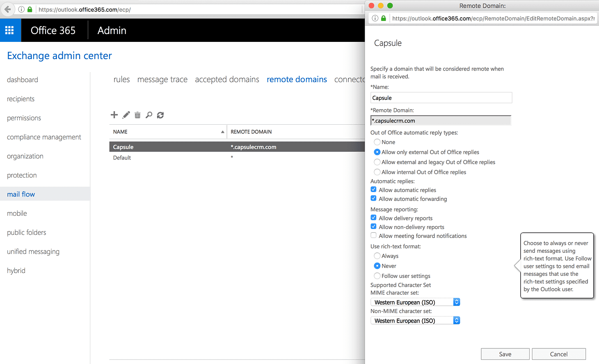Sort by NAME column arrow
The width and height of the screenshot is (599, 364).
[x=223, y=132]
